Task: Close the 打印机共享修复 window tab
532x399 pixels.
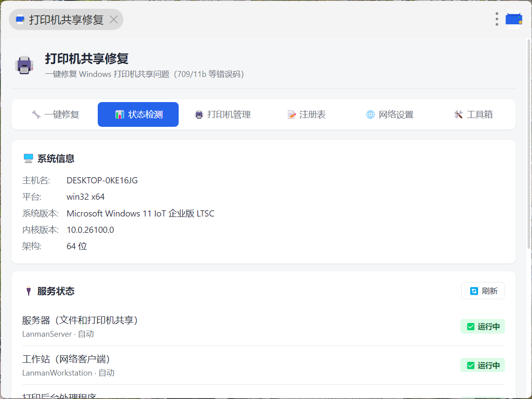Action: click(114, 19)
